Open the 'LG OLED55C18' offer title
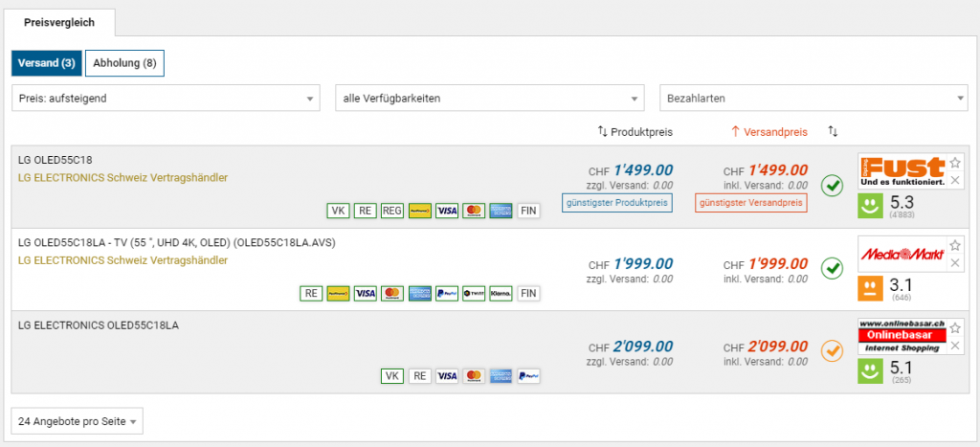Image resolution: width=980 pixels, height=447 pixels. coord(56,160)
